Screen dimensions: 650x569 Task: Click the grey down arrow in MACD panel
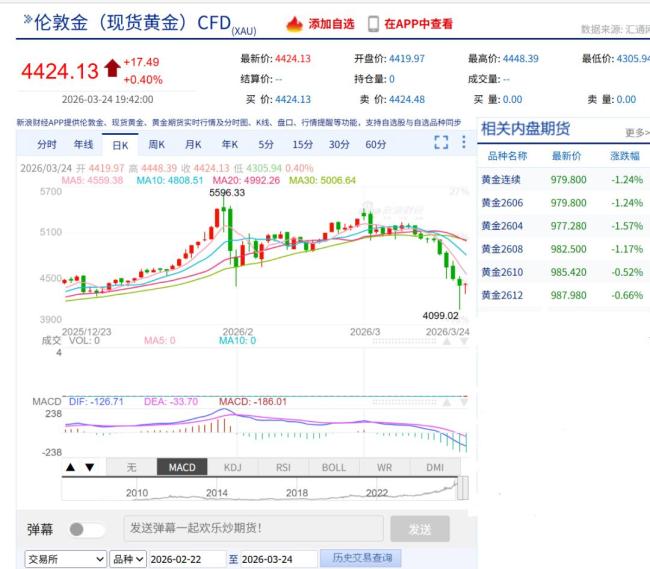(x=464, y=402)
